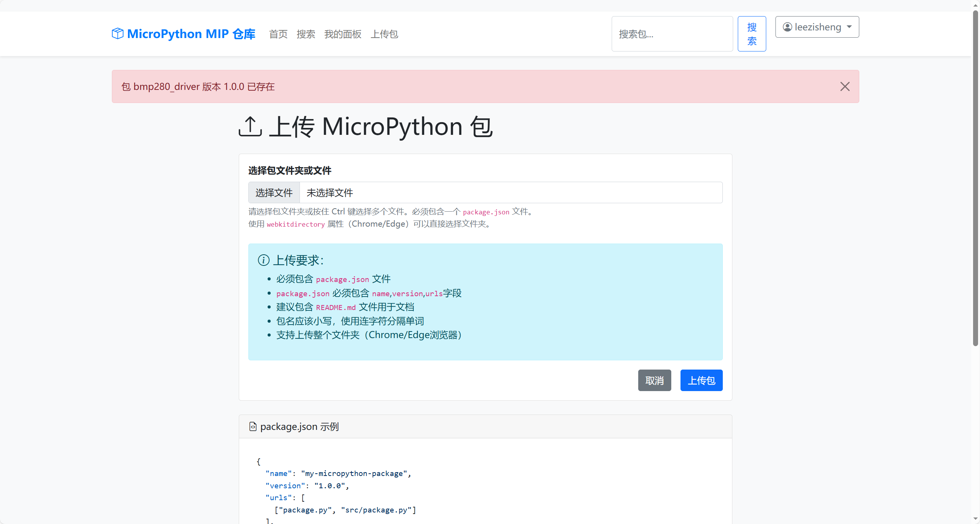Dismiss the bmp280_driver already-exists alert
The height and width of the screenshot is (524, 980).
[x=845, y=86]
